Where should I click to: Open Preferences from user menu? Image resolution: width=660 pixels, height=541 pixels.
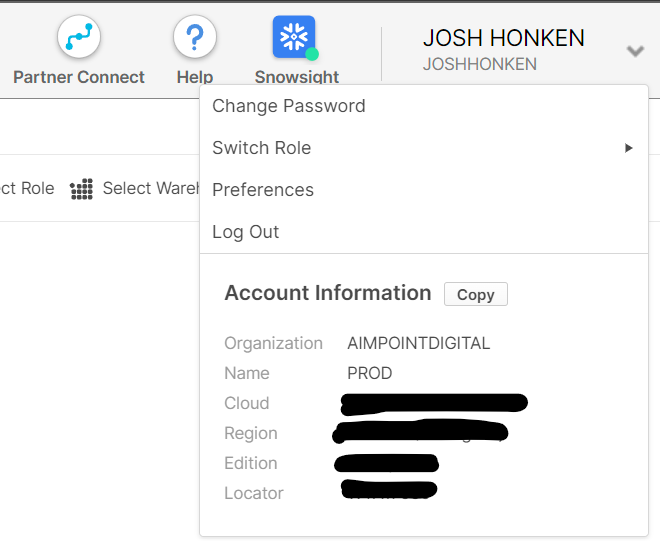coord(424,190)
